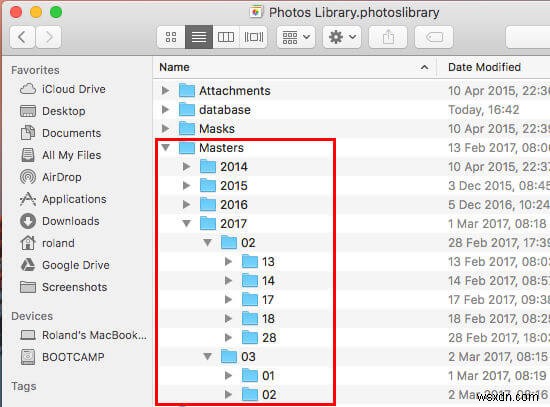
Task: Click the Tags sidebar heading
Action: (x=24, y=386)
